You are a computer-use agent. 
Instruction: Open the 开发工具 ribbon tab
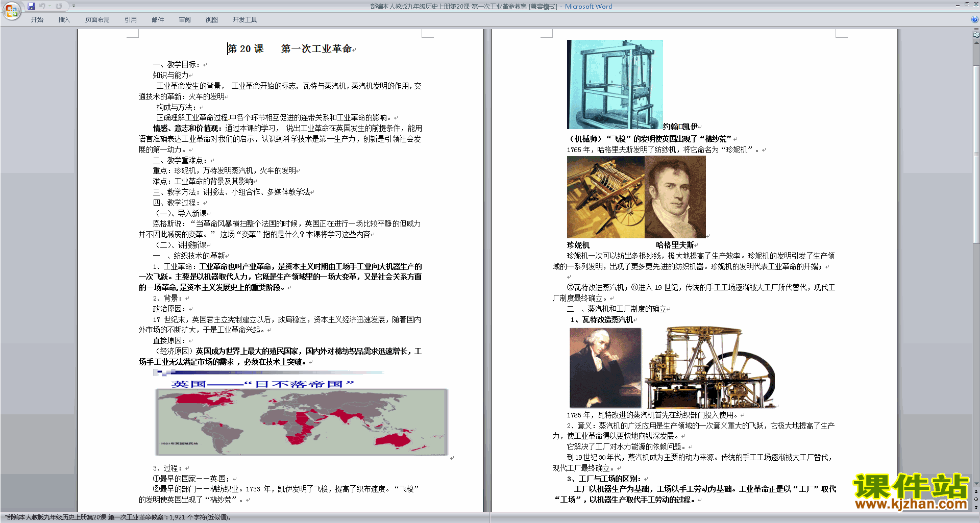click(244, 19)
